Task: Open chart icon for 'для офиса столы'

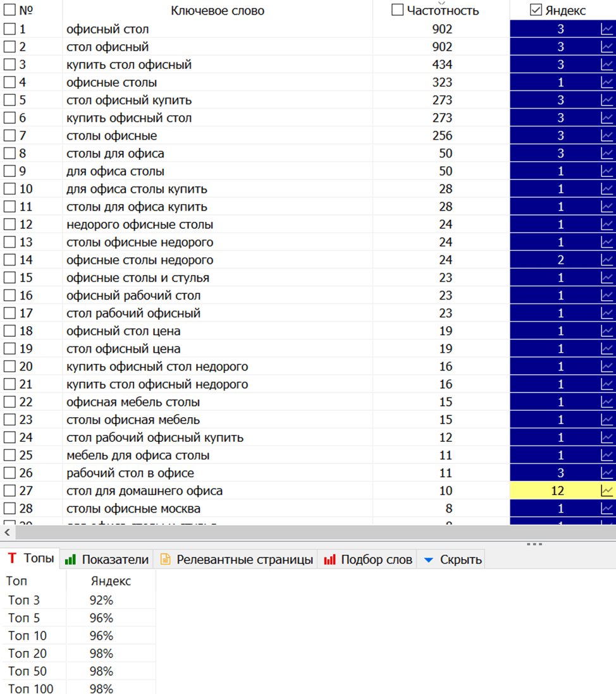Action: pyautogui.click(x=607, y=171)
